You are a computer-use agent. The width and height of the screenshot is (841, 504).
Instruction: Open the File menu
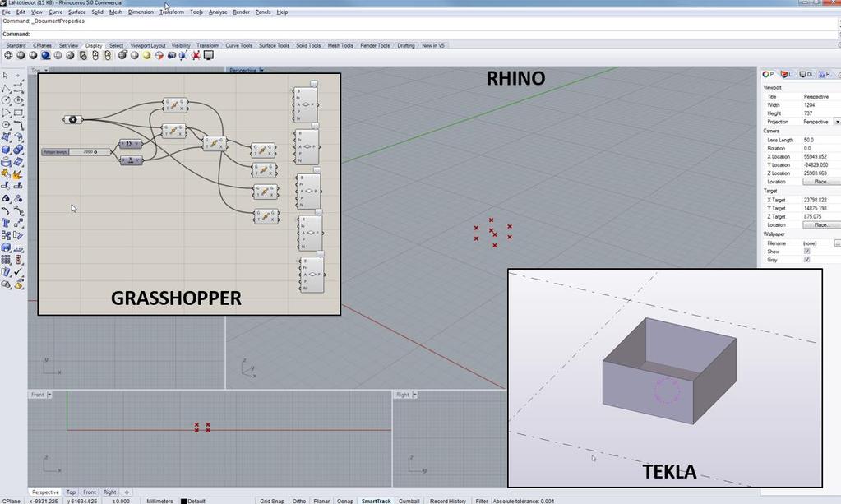point(7,12)
